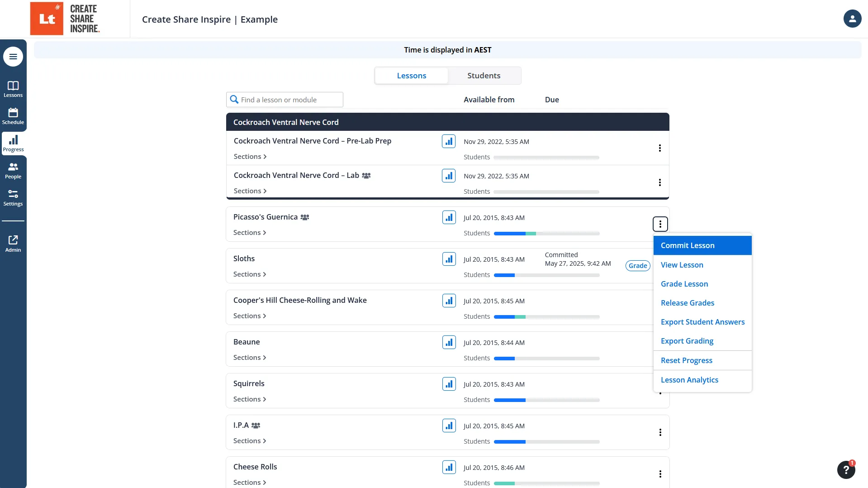Image resolution: width=868 pixels, height=488 pixels.
Task: Open analytics icon for Cooper's Hill Cheese-Rolling
Action: (449, 301)
